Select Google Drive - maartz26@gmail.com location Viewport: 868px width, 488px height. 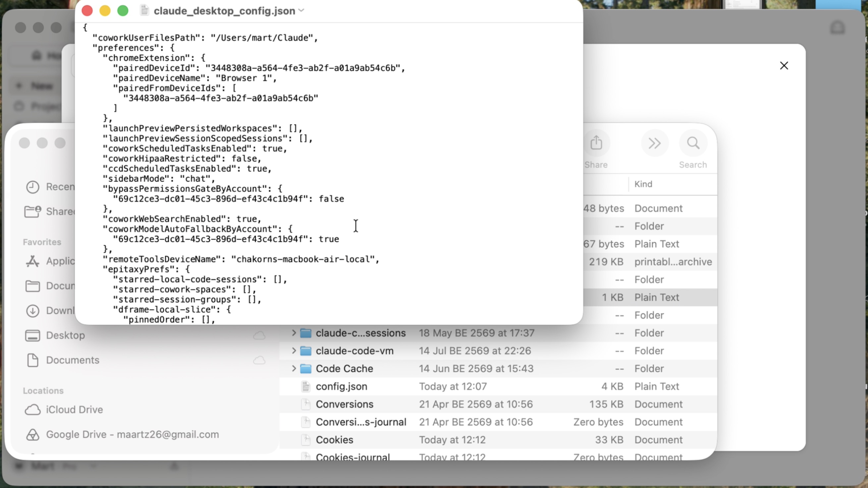click(x=133, y=434)
